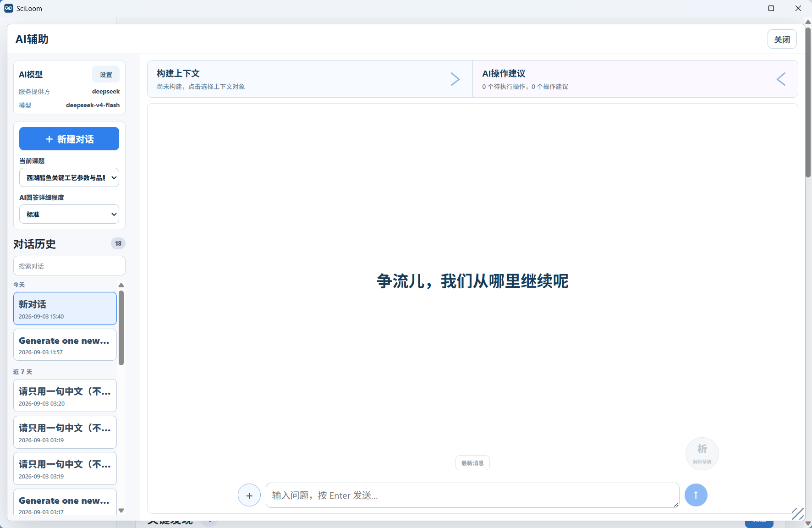Click the 18 conversation count badge
812x528 pixels.
click(x=118, y=243)
